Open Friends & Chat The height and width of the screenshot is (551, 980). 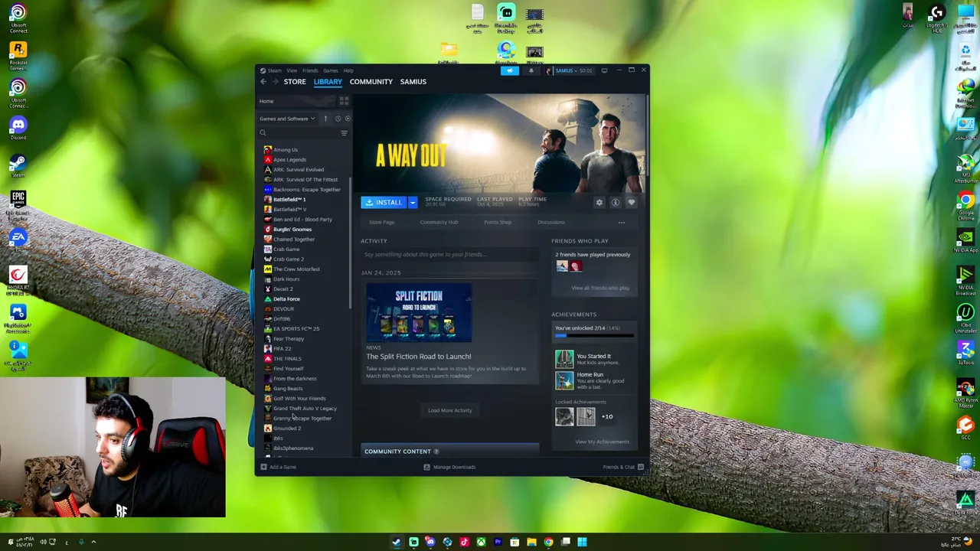coord(623,467)
